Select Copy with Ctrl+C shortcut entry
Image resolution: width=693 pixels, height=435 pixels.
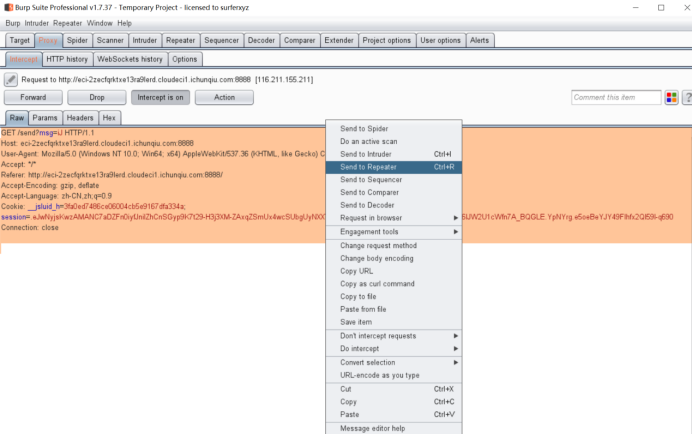click(x=394, y=402)
